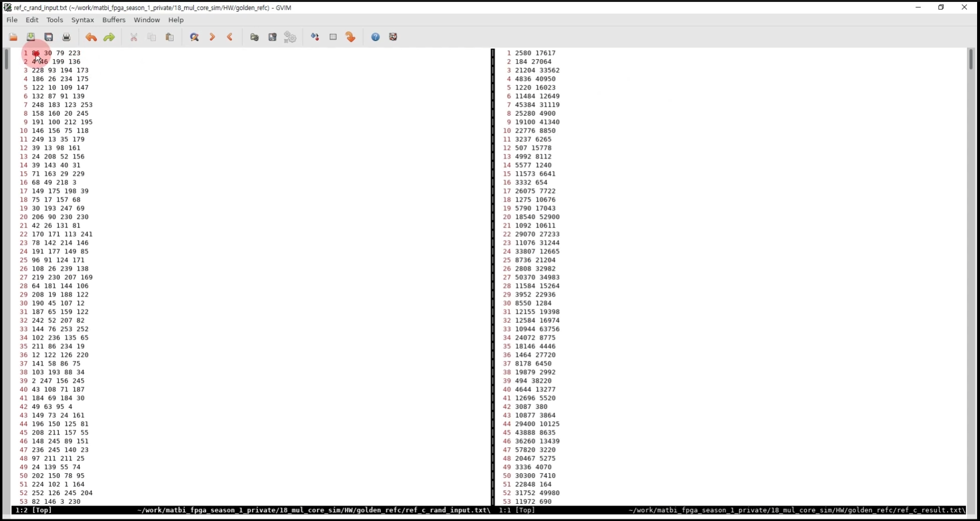Click the Save session icon
980x521 pixels.
[272, 37]
